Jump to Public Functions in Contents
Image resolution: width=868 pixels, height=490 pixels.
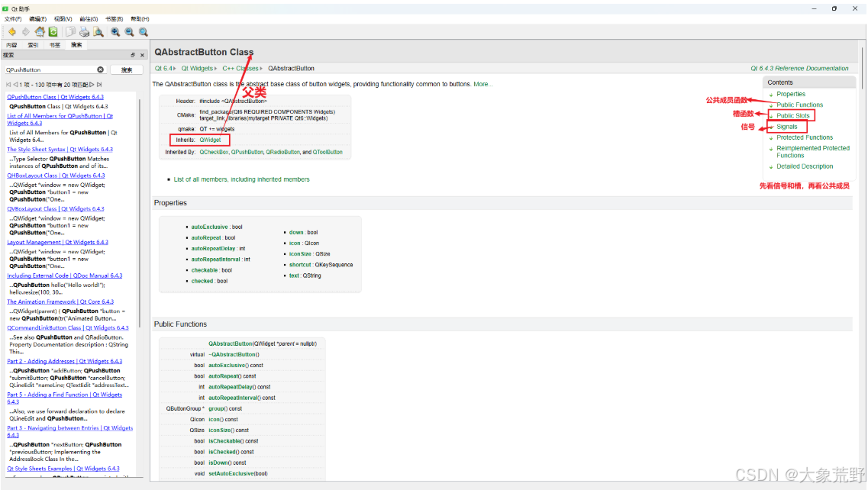(x=799, y=105)
